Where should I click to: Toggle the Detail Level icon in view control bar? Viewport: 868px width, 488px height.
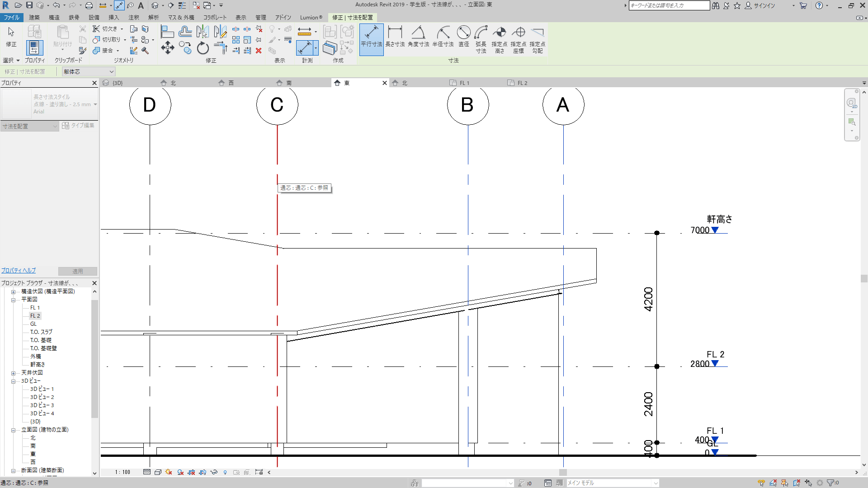pyautogui.click(x=147, y=472)
